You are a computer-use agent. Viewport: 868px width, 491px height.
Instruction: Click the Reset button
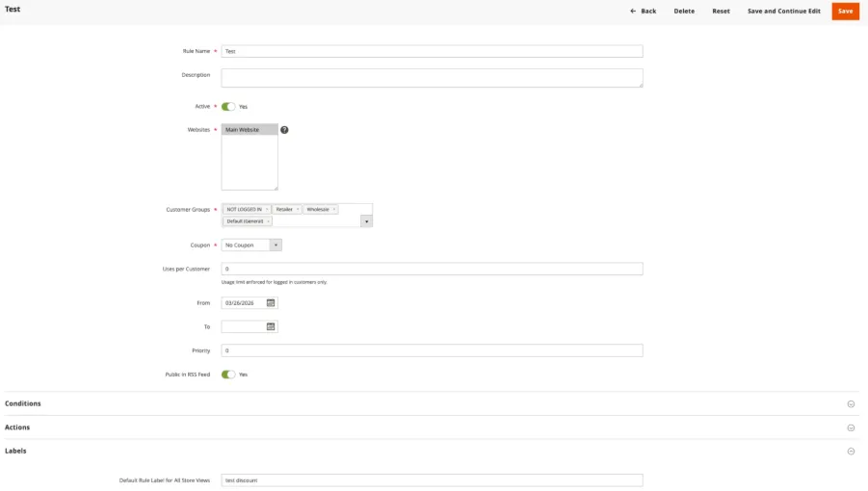pos(721,11)
